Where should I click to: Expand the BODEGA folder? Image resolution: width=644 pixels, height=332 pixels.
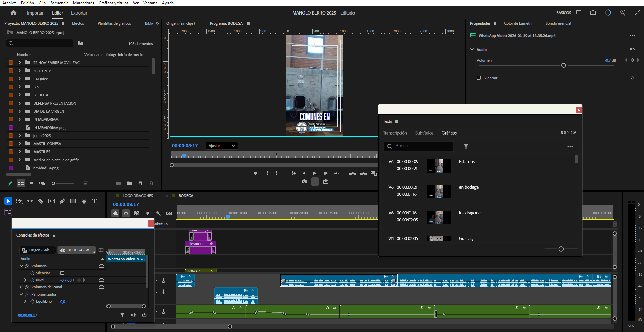point(20,95)
